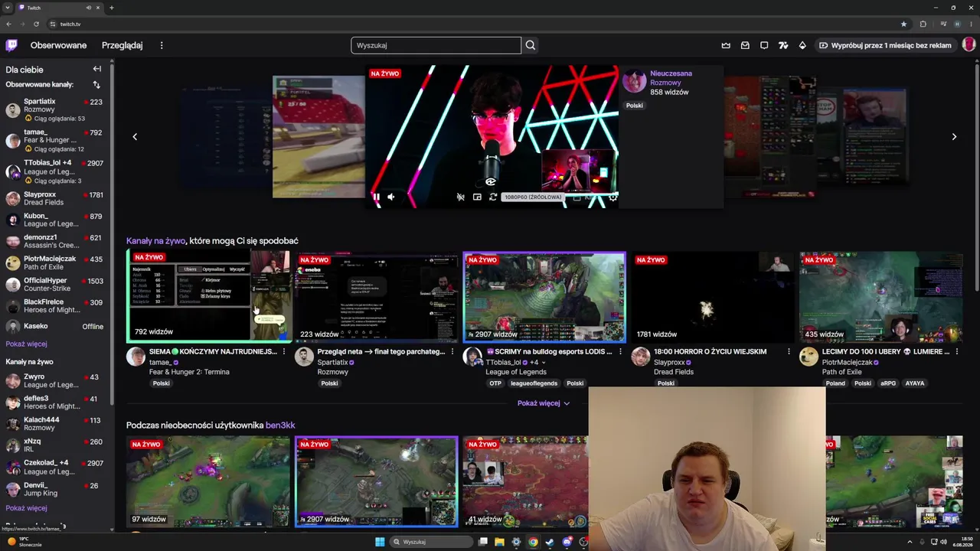Click the Twitch Wyszukaj search field

click(x=436, y=45)
